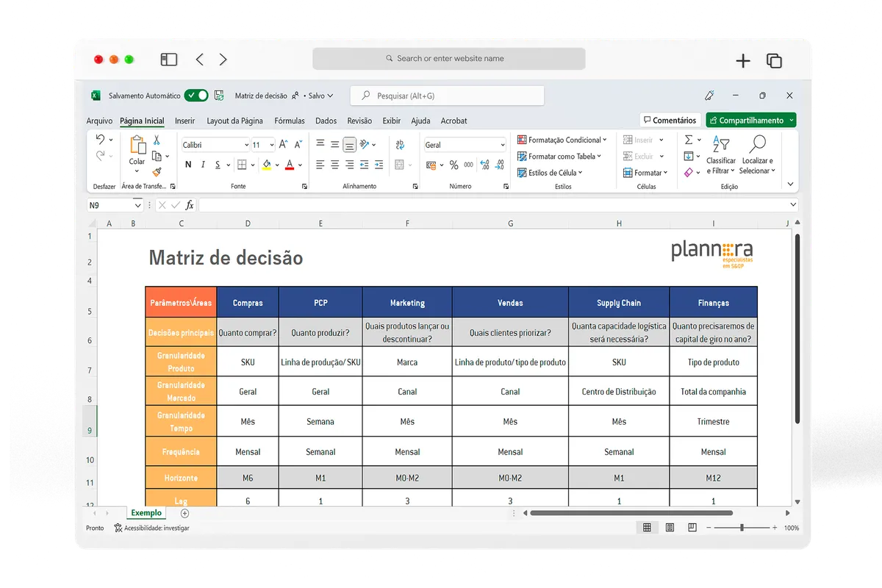Toggle bottom vertical alignment
882x588 pixels.
(x=349, y=145)
